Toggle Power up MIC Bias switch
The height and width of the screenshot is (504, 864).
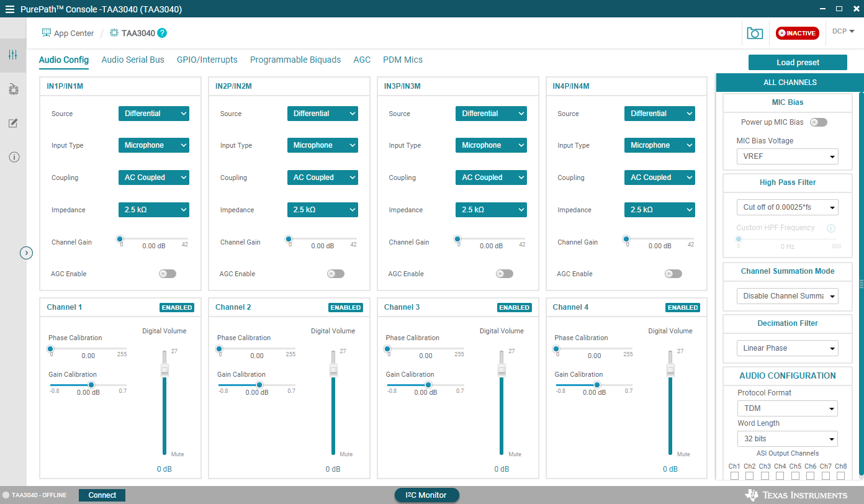click(x=818, y=122)
